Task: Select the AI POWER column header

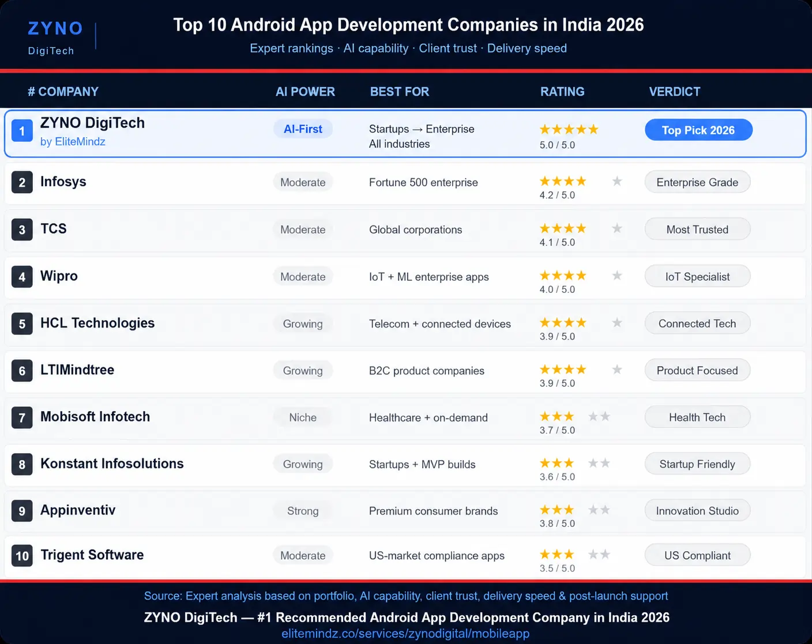Action: 305,92
